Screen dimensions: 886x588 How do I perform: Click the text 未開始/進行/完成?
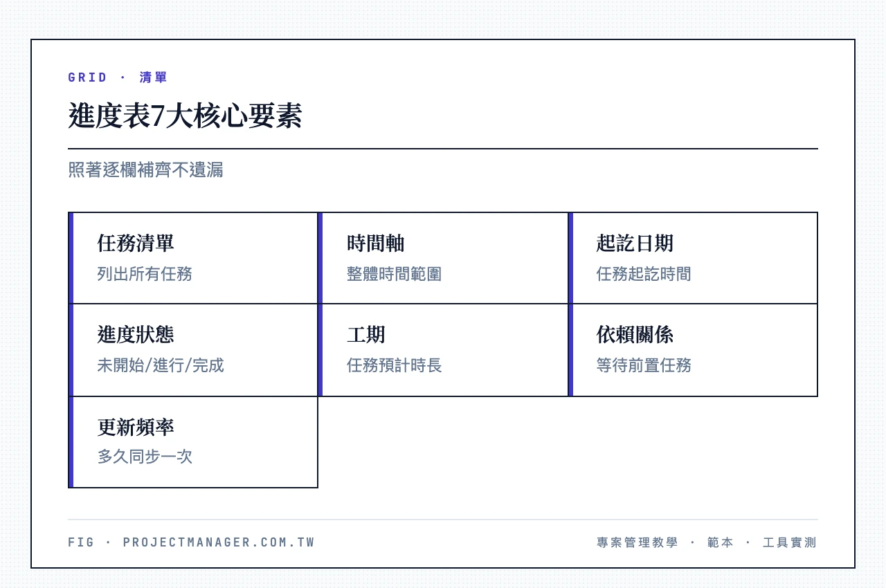click(x=161, y=365)
